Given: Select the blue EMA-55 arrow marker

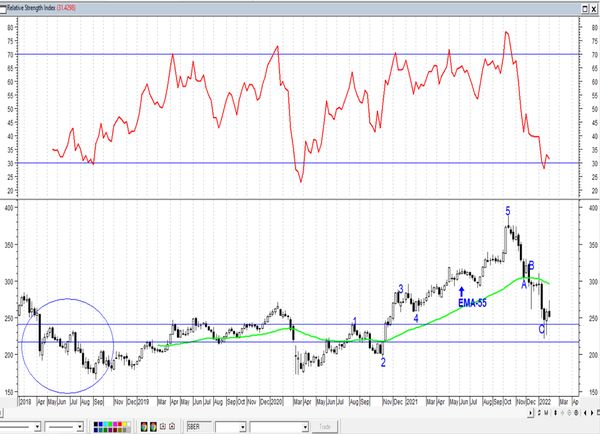Looking at the screenshot, I should click(461, 290).
